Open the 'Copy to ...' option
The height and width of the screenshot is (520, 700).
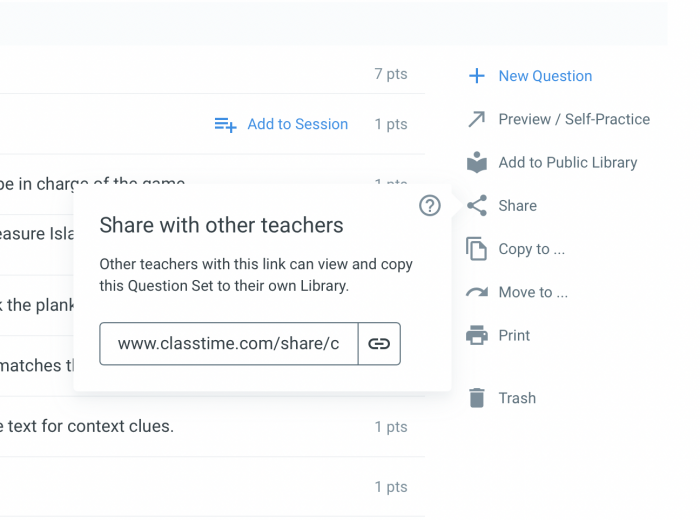pyautogui.click(x=532, y=249)
